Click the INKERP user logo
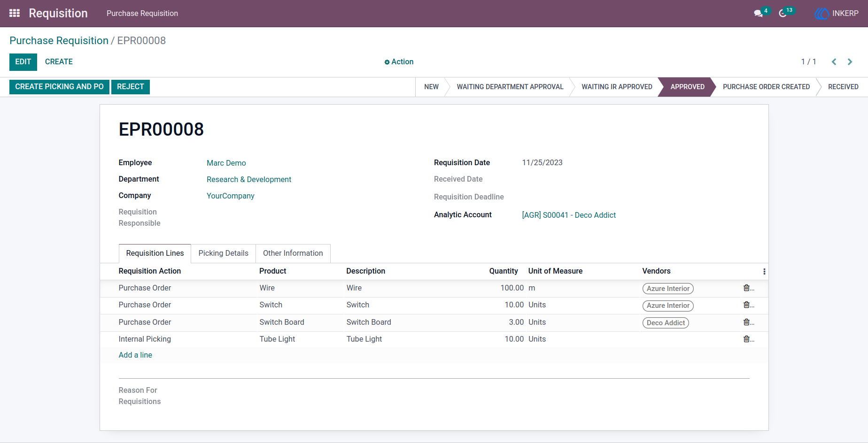The image size is (868, 443). click(x=837, y=13)
